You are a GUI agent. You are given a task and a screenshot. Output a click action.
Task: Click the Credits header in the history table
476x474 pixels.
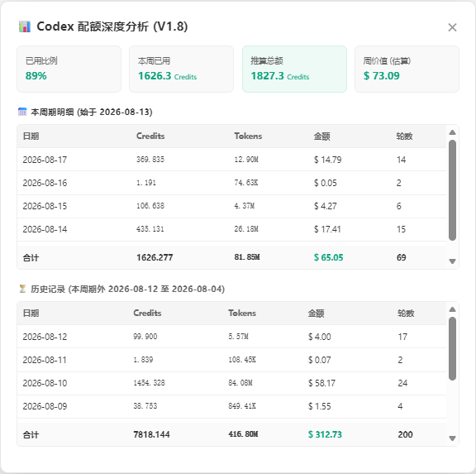pos(148,313)
